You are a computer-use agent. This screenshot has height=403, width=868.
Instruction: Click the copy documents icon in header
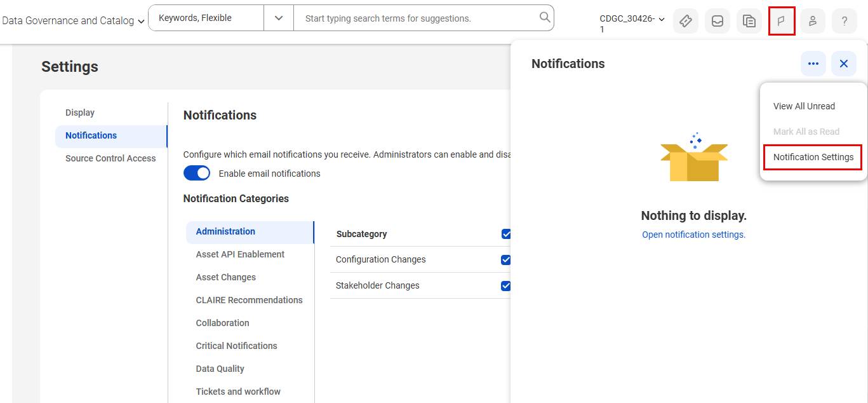click(749, 21)
